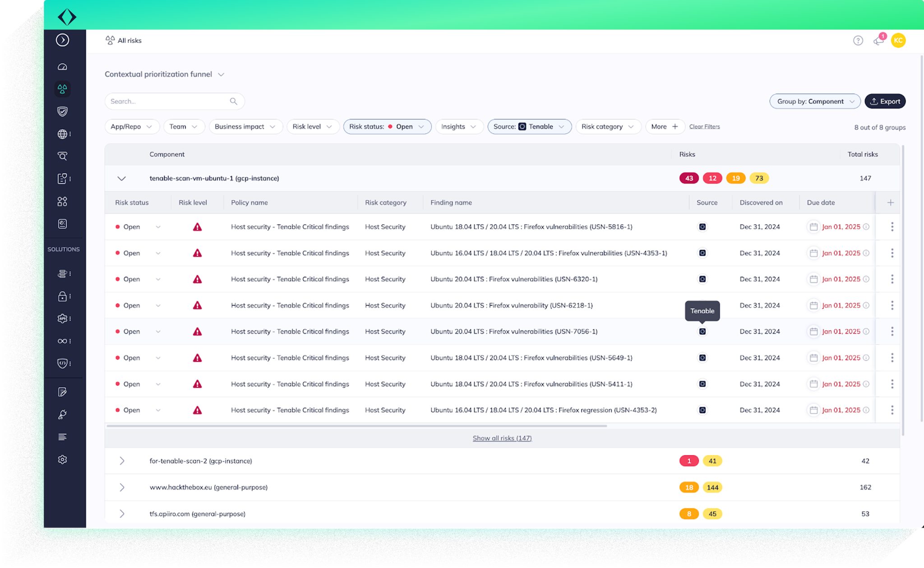Screen dimensions: 924x568
Task: Open the settings gear at sidebar bottom
Action: tap(63, 459)
